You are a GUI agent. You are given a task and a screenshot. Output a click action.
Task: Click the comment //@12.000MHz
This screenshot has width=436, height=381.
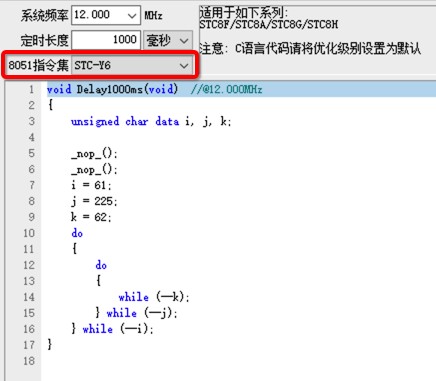226,89
